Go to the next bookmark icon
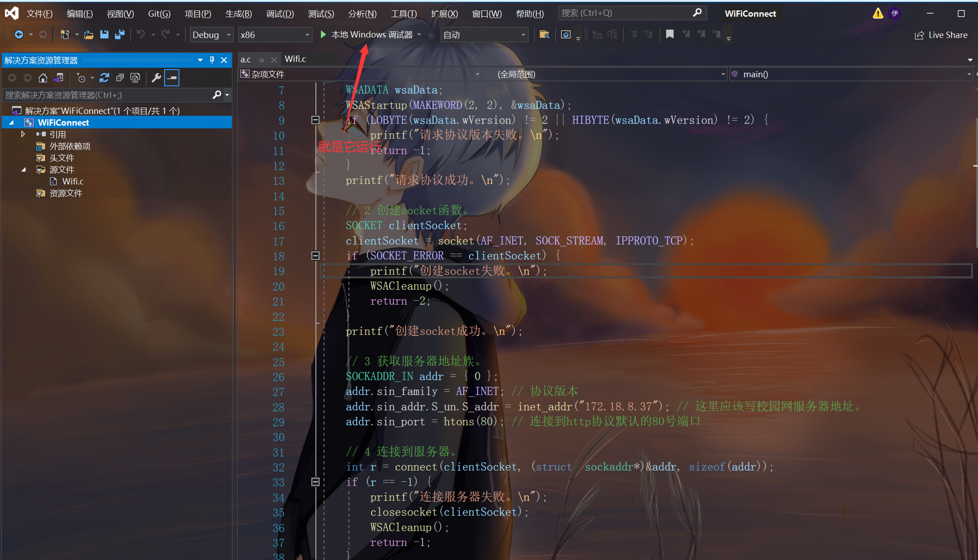Image resolution: width=978 pixels, height=560 pixels. tap(701, 34)
